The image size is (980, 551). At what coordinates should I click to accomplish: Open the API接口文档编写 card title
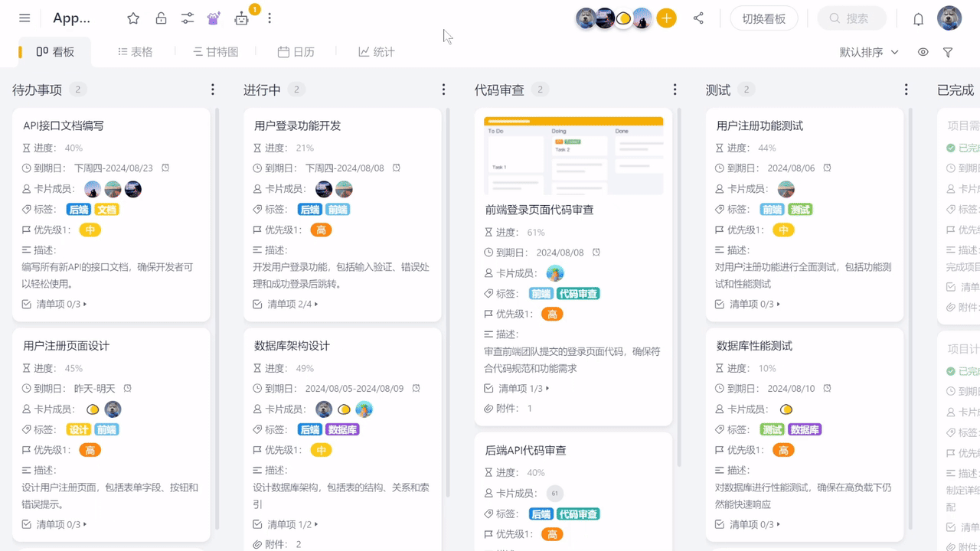[x=64, y=126]
